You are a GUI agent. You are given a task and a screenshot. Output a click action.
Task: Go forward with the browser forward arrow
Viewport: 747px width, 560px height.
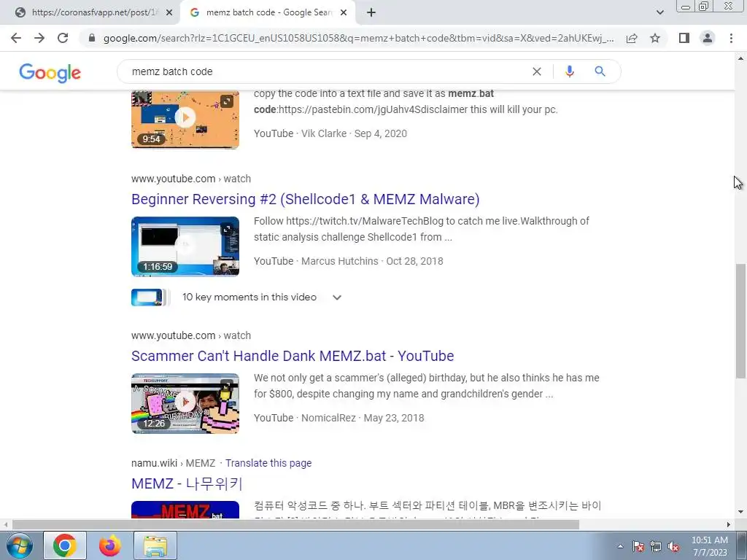pyautogui.click(x=39, y=38)
